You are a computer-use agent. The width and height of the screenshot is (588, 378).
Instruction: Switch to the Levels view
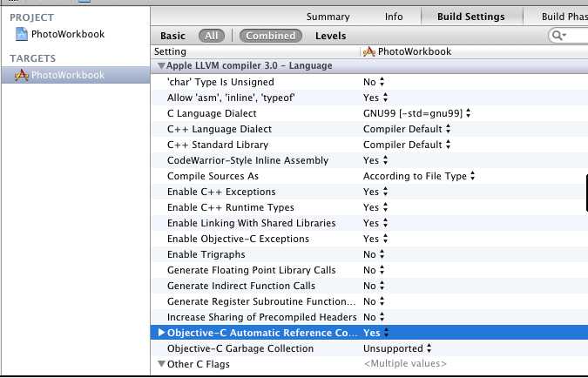click(330, 36)
